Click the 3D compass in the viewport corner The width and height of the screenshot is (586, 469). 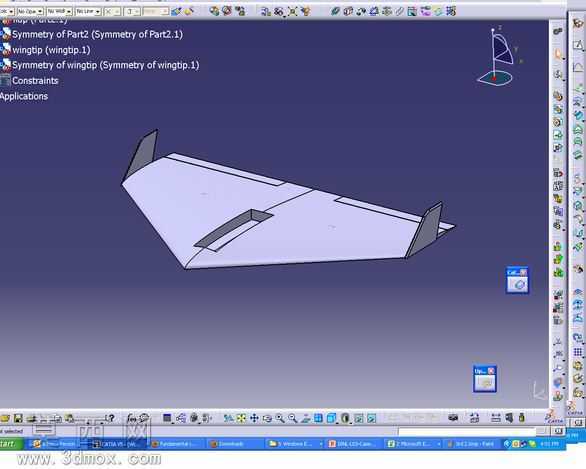pyautogui.click(x=499, y=56)
